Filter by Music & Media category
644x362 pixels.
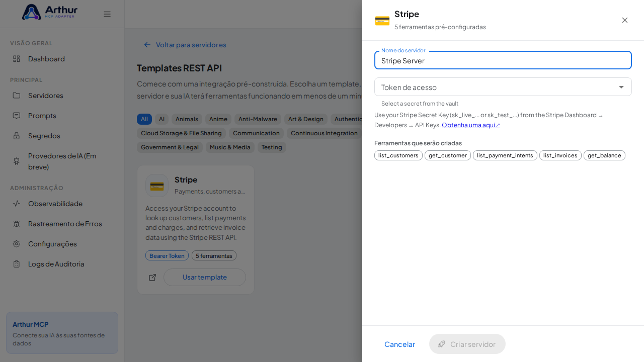click(x=230, y=147)
